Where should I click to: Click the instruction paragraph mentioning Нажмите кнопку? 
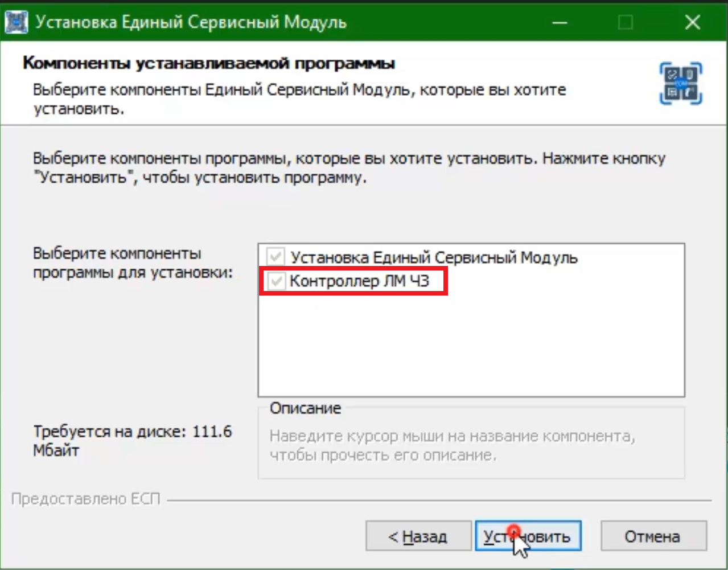349,167
